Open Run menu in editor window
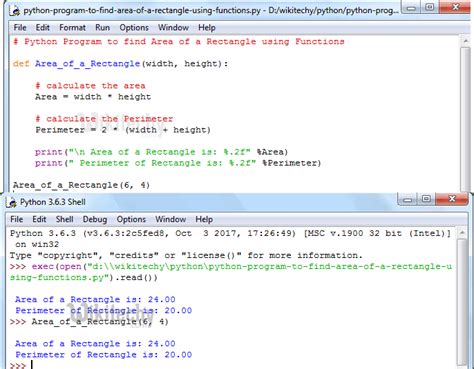The width and height of the screenshot is (474, 369). click(x=102, y=28)
